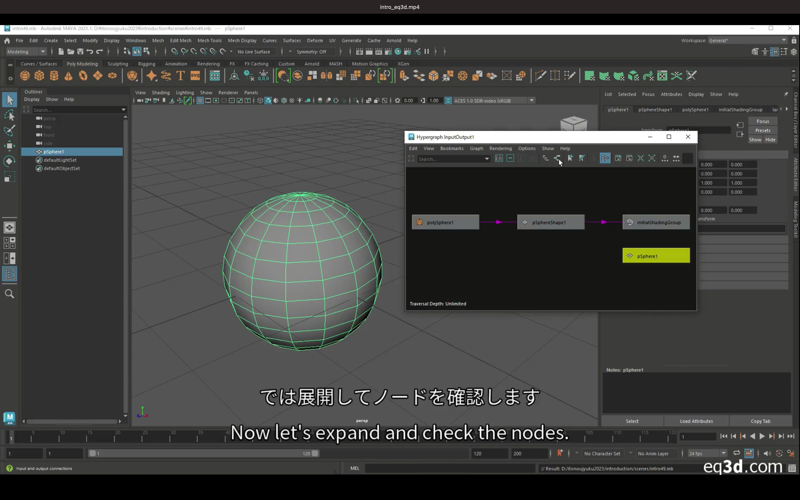Image resolution: width=800 pixels, height=500 pixels.
Task: Click the Presets button in Attribute Editor
Action: click(762, 130)
